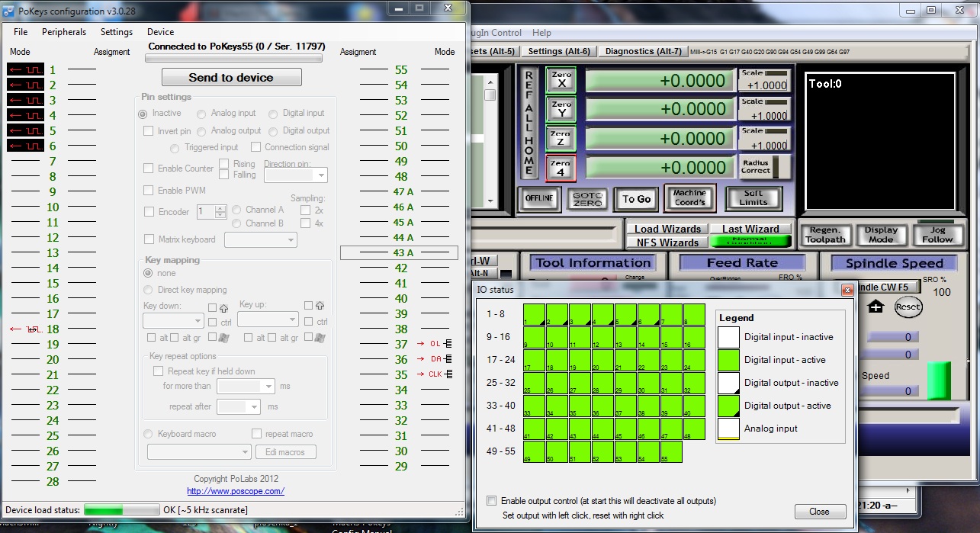Viewport: 980px width, 533px height.
Task: Select pin 6 pulse mode icon
Action: [x=25, y=146]
